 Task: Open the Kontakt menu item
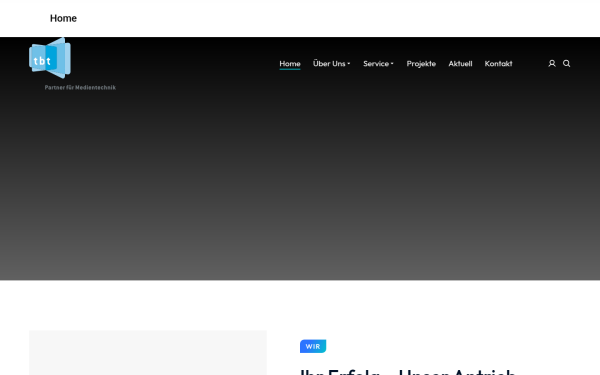(x=498, y=64)
